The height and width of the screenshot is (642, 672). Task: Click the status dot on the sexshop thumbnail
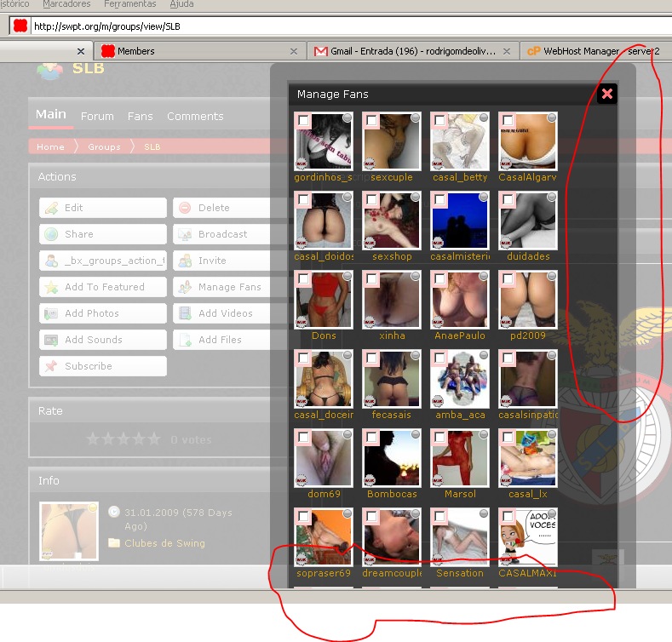[416, 197]
